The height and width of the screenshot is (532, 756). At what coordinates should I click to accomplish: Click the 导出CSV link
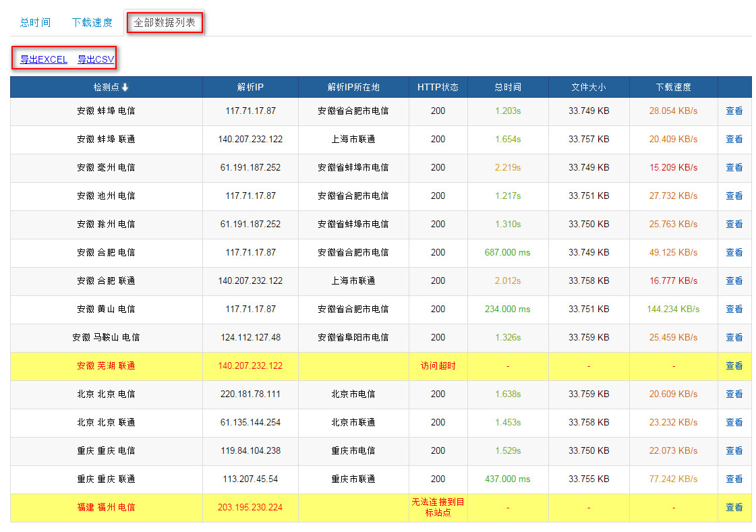pos(96,59)
